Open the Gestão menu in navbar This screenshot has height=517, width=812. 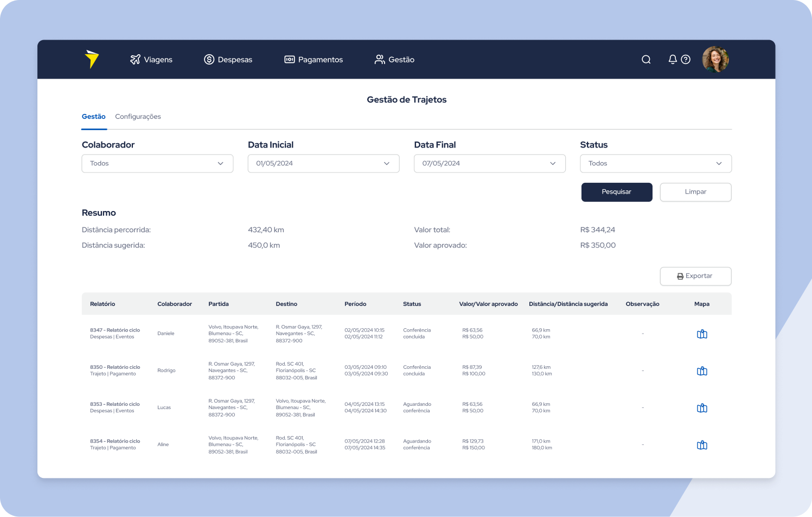point(394,60)
